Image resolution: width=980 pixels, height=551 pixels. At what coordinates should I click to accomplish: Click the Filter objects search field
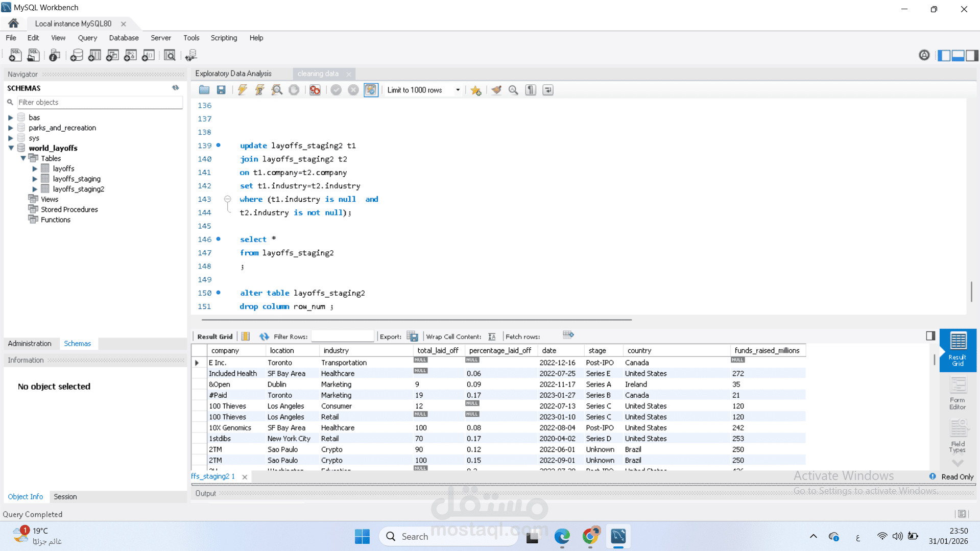tap(100, 102)
